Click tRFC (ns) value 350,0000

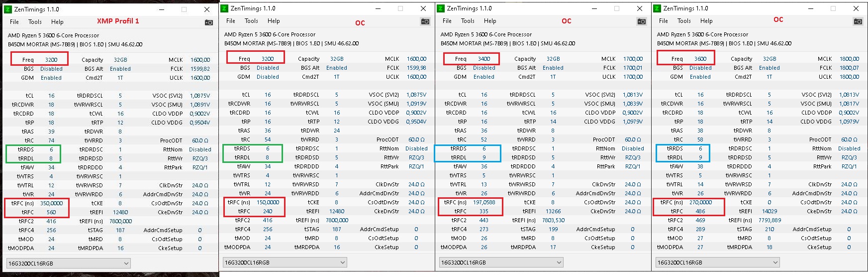tap(51, 203)
